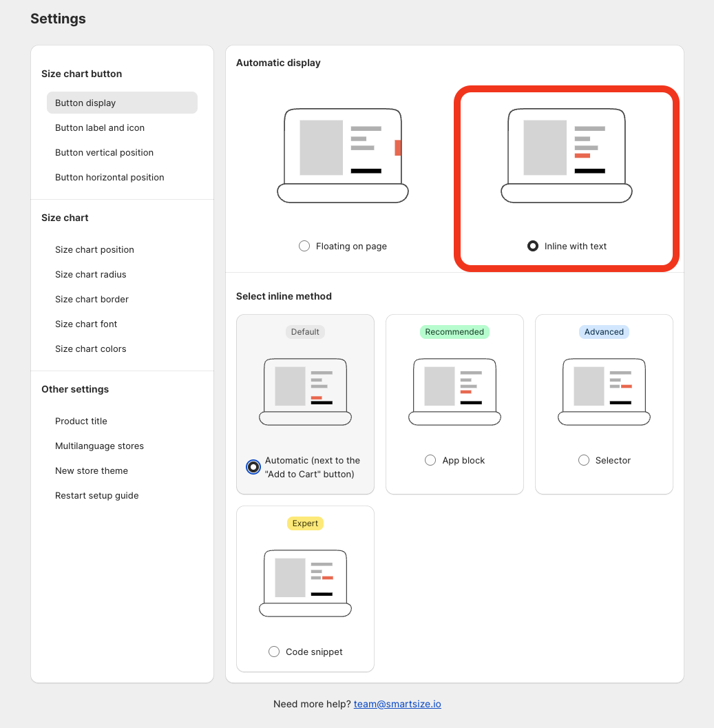Click the team@smartsize.io email link

397,704
